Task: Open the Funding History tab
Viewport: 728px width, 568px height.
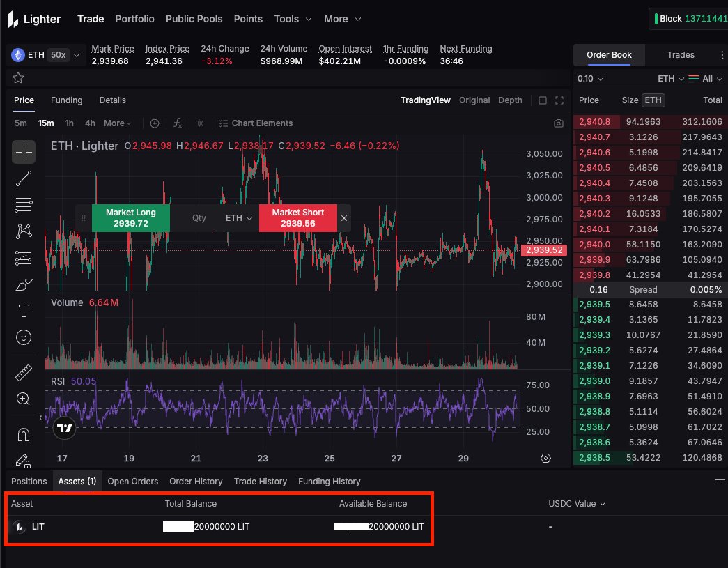Action: point(330,482)
